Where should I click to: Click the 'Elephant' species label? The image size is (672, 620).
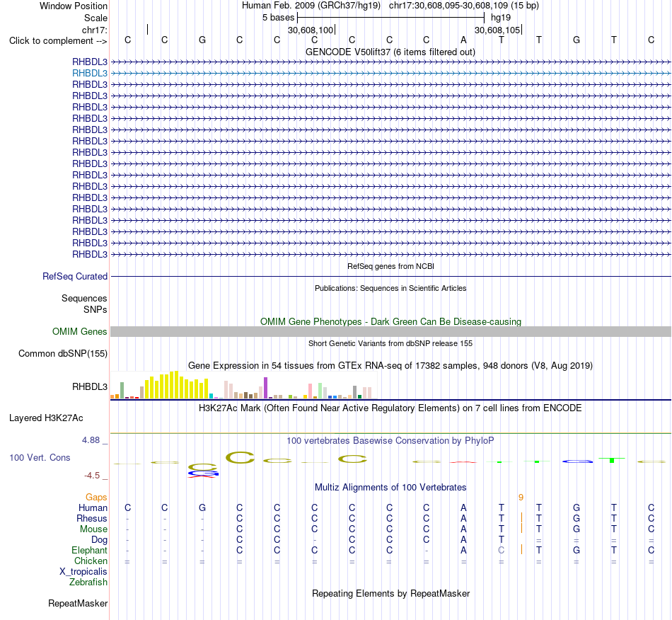pyautogui.click(x=90, y=551)
